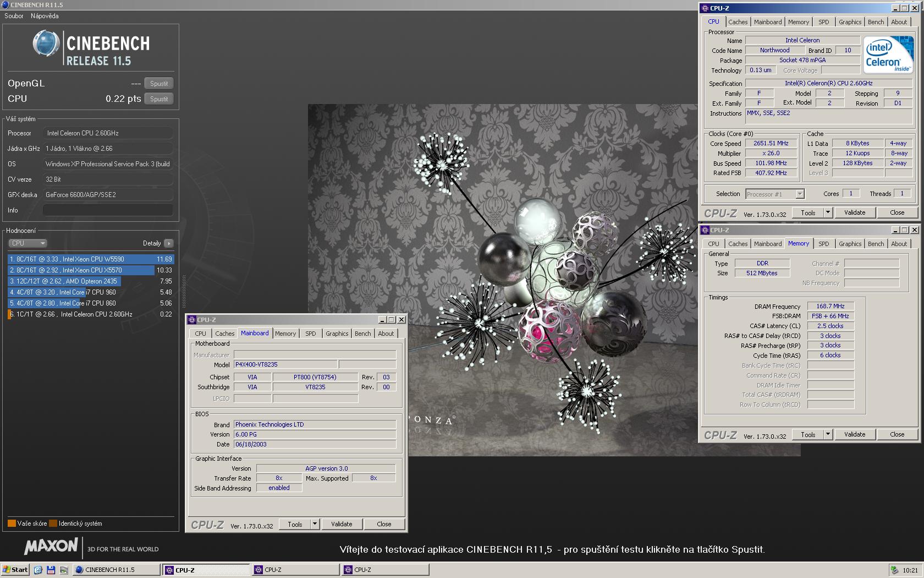The image size is (924, 578).
Task: Click the Intel Celeron inside logo
Action: [887, 54]
